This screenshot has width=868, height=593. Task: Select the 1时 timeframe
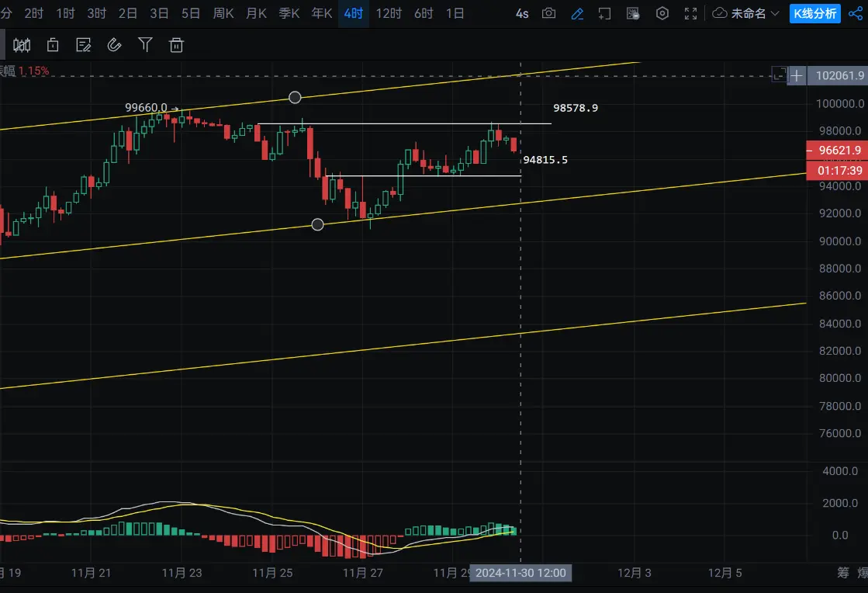pyautogui.click(x=65, y=13)
